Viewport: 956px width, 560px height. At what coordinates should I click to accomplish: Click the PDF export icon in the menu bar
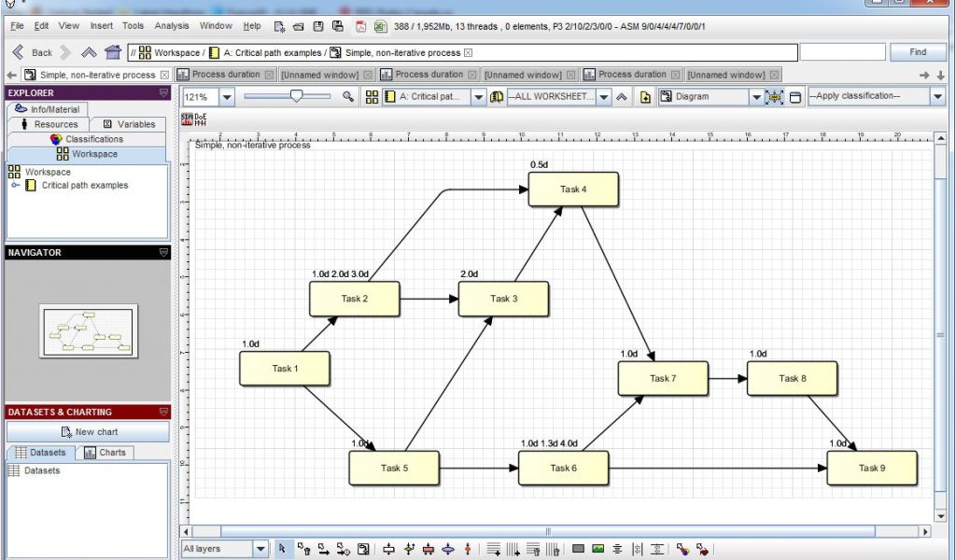360,26
